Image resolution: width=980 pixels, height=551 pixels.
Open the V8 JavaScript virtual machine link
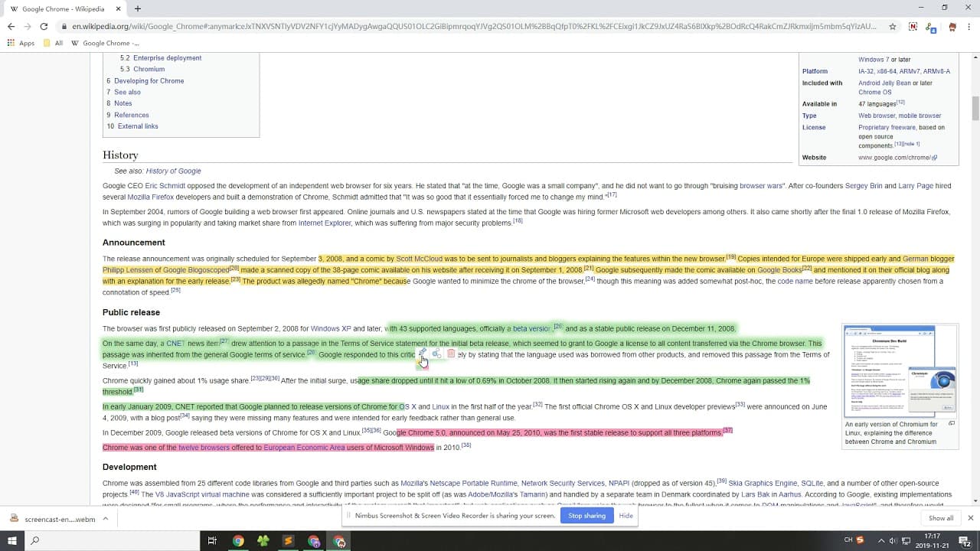pos(202,494)
